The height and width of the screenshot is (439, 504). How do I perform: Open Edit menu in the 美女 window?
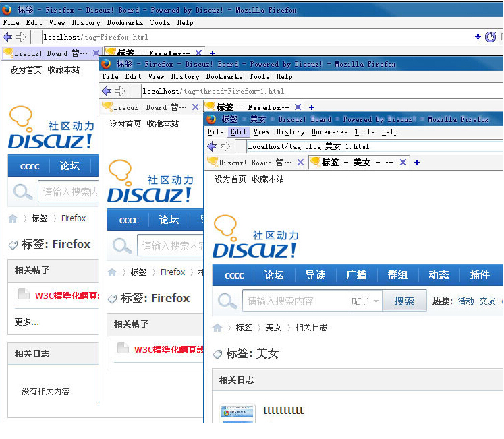(238, 132)
